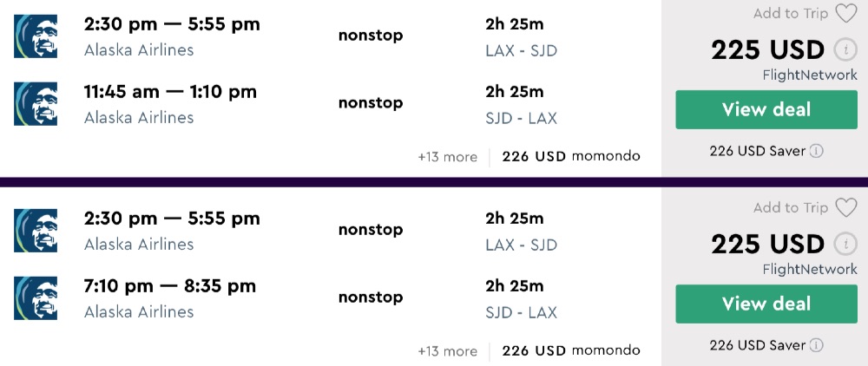The image size is (868, 366).
Task: Click Alaska Airlines logo for 11:45 am return flight
Action: click(36, 104)
